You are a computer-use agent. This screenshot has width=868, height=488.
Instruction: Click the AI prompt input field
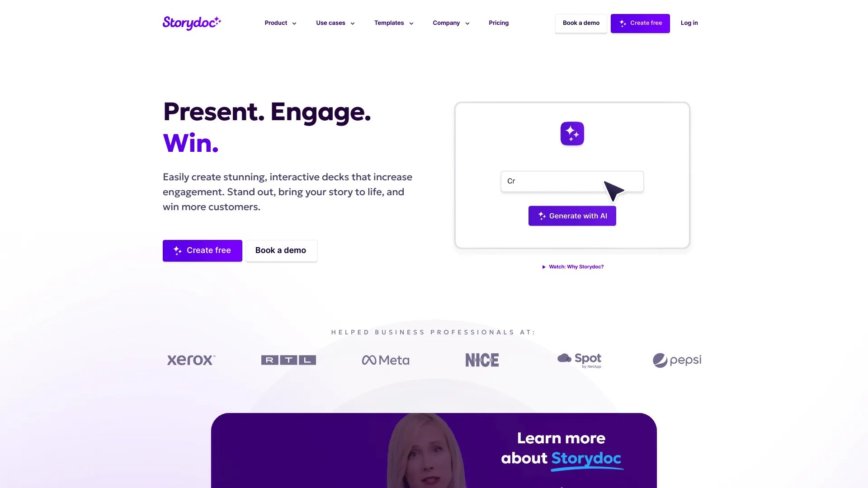click(x=572, y=181)
